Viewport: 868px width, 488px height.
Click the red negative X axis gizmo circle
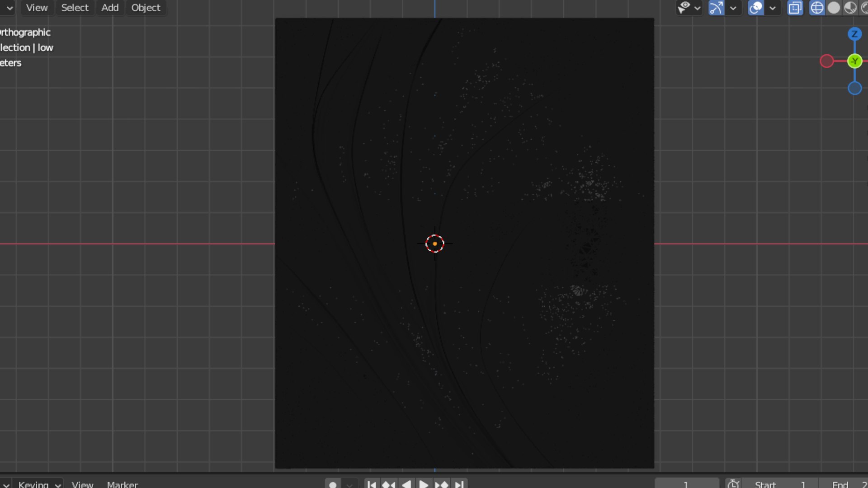[x=826, y=61]
